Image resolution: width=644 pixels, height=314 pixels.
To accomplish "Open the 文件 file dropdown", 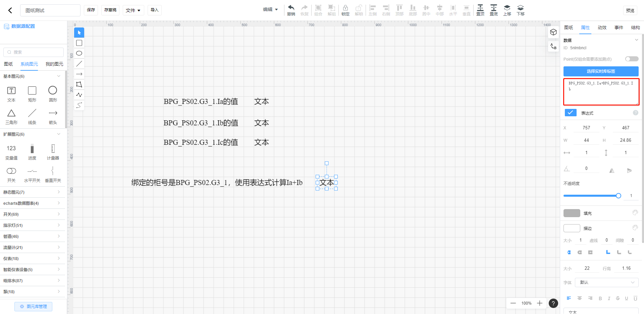I will (x=133, y=10).
